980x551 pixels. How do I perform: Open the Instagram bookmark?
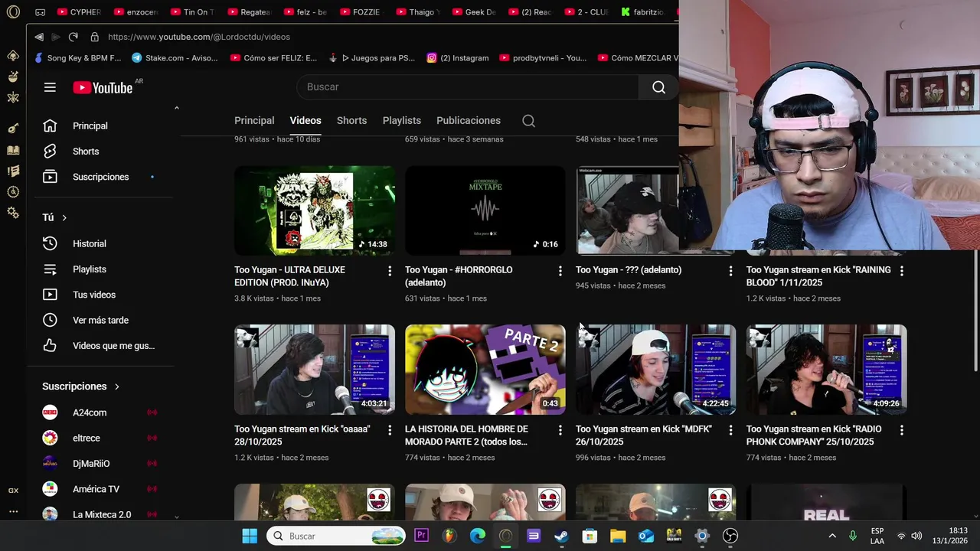(458, 58)
